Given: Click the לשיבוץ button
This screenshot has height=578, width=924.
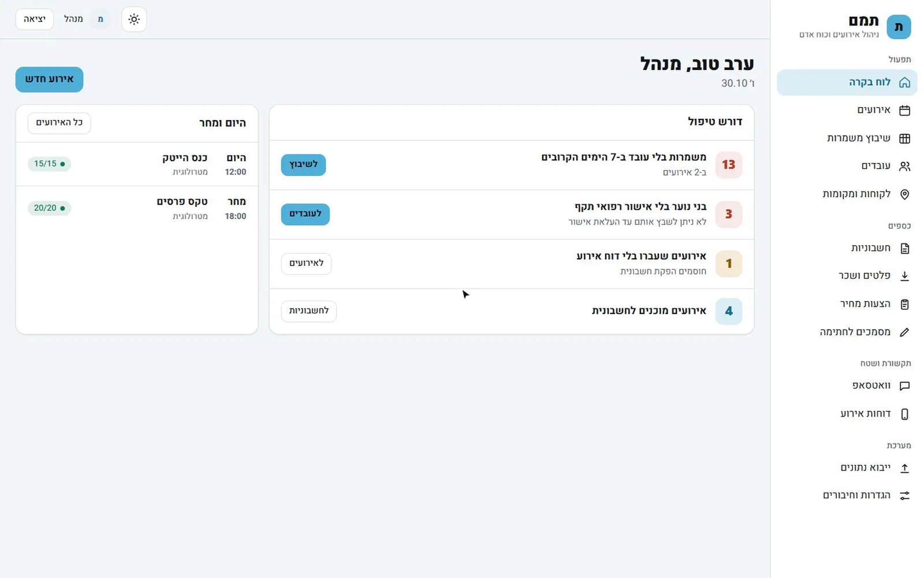Looking at the screenshot, I should [303, 165].
